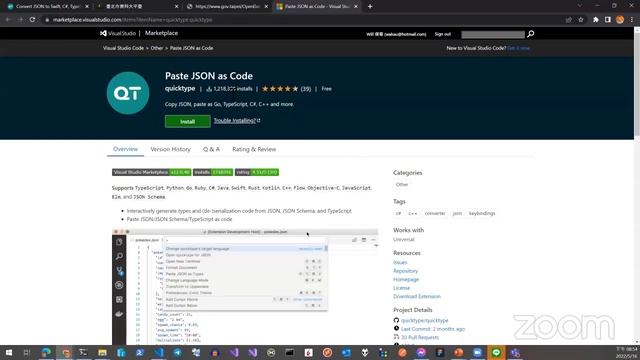The image size is (640, 360).
Task: Open the Issues resource link
Action: [x=400, y=262]
